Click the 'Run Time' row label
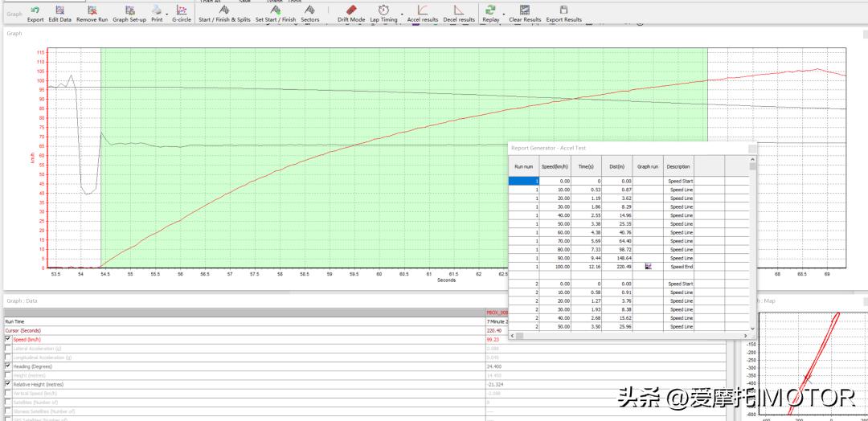Image resolution: width=868 pixels, height=421 pixels. pyautogui.click(x=15, y=321)
